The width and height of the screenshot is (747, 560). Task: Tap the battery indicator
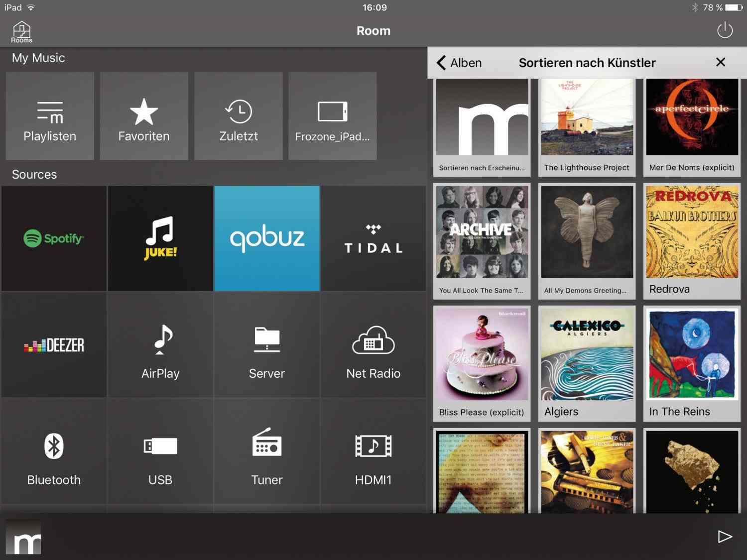pyautogui.click(x=734, y=7)
